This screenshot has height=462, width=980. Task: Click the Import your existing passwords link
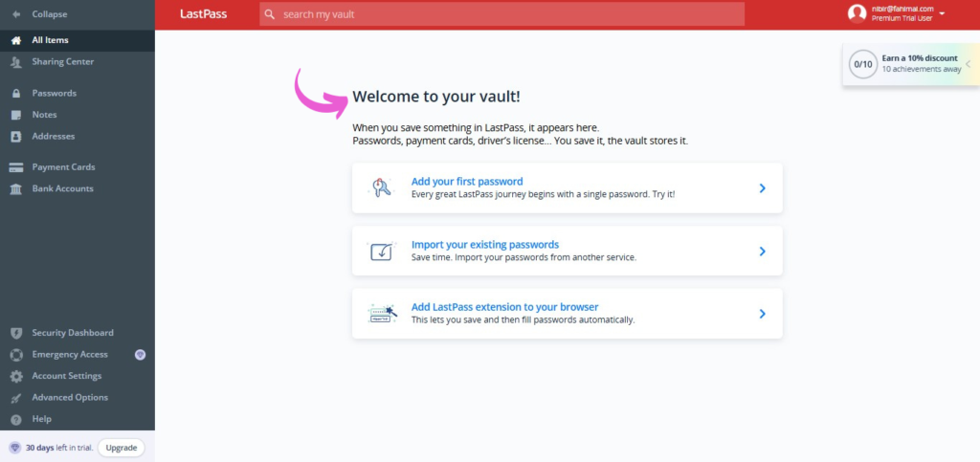point(485,245)
